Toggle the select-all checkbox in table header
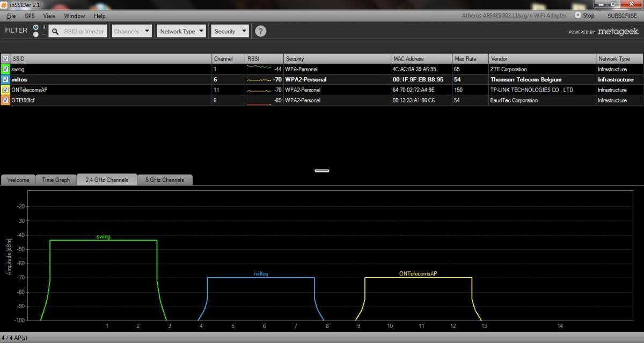This screenshot has height=343, width=644. click(5, 59)
